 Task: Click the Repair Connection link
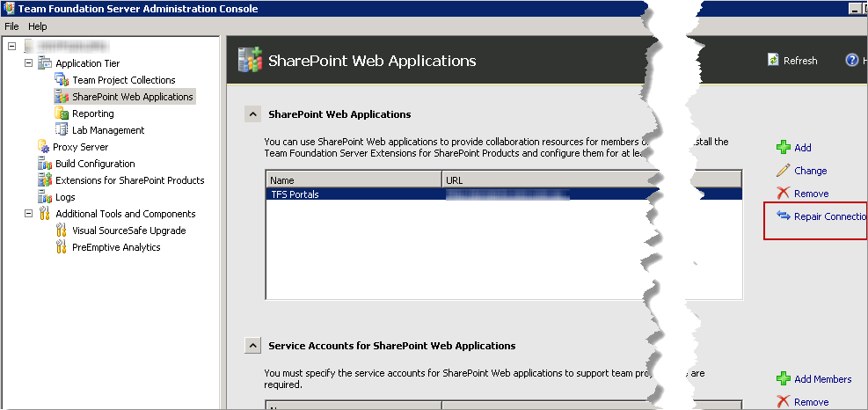pyautogui.click(x=830, y=216)
